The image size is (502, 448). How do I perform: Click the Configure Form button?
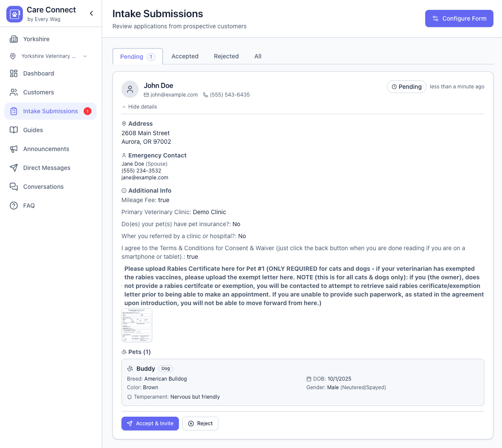459,18
